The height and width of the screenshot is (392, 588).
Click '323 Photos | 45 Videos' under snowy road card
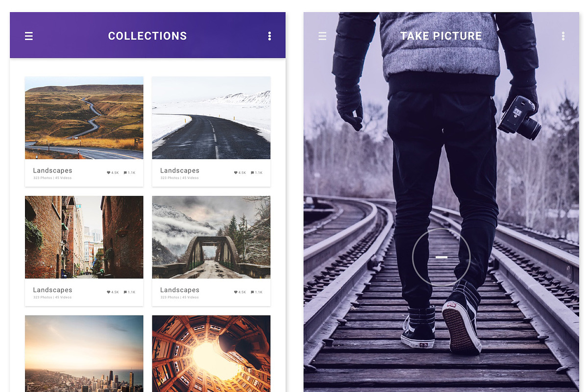(180, 178)
